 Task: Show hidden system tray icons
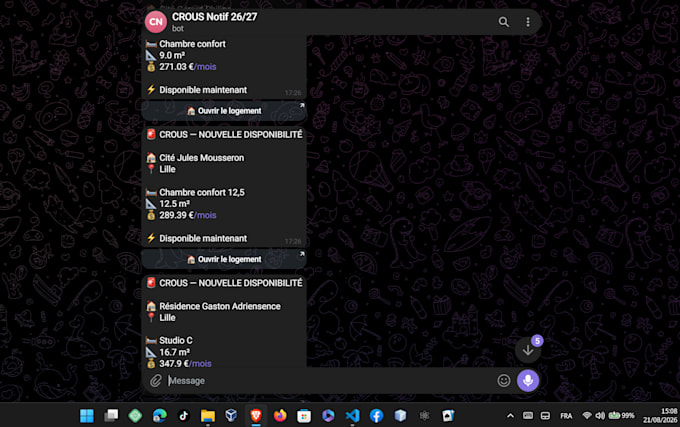tap(510, 416)
